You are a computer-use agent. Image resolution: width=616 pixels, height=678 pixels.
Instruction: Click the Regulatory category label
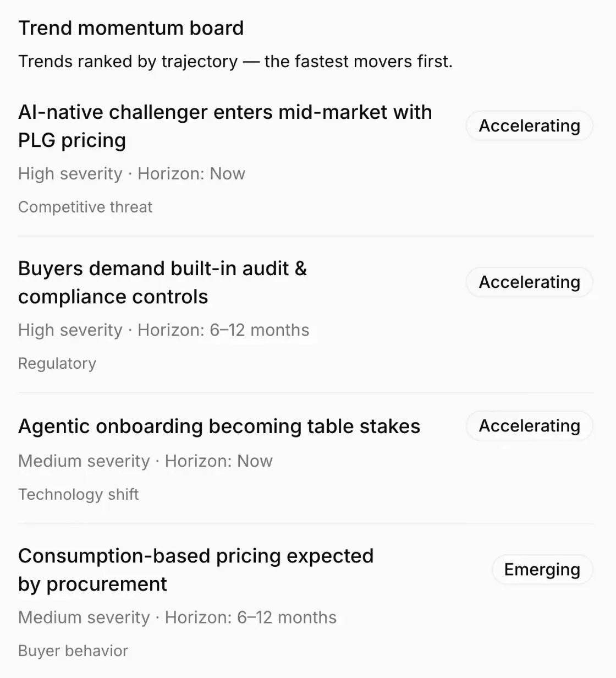click(x=57, y=363)
